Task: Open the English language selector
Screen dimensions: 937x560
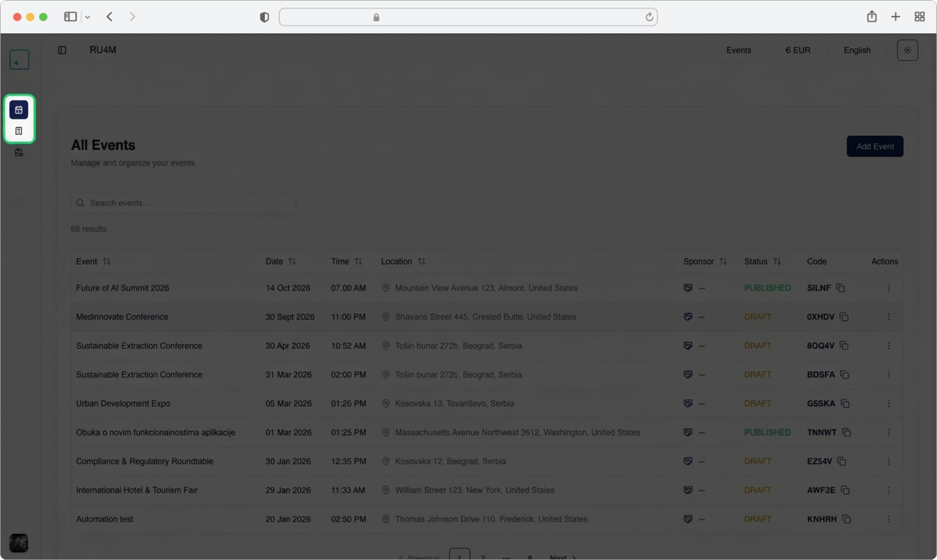Action: coord(857,50)
